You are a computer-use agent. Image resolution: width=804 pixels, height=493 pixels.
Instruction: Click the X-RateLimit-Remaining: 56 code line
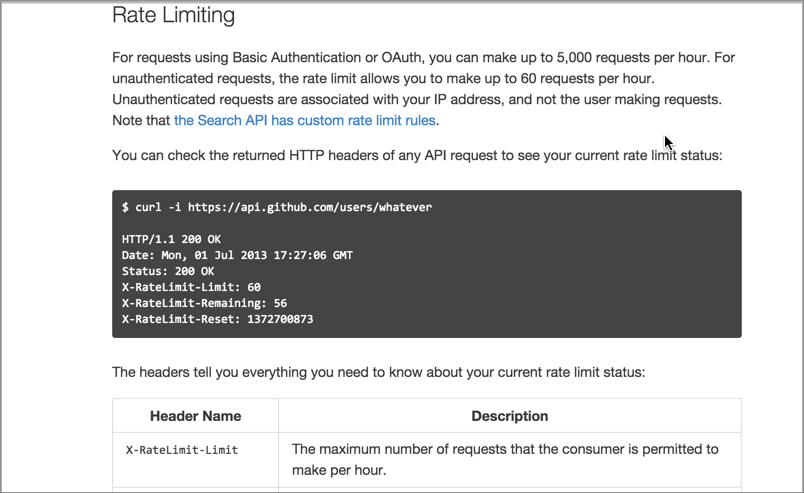tap(204, 303)
